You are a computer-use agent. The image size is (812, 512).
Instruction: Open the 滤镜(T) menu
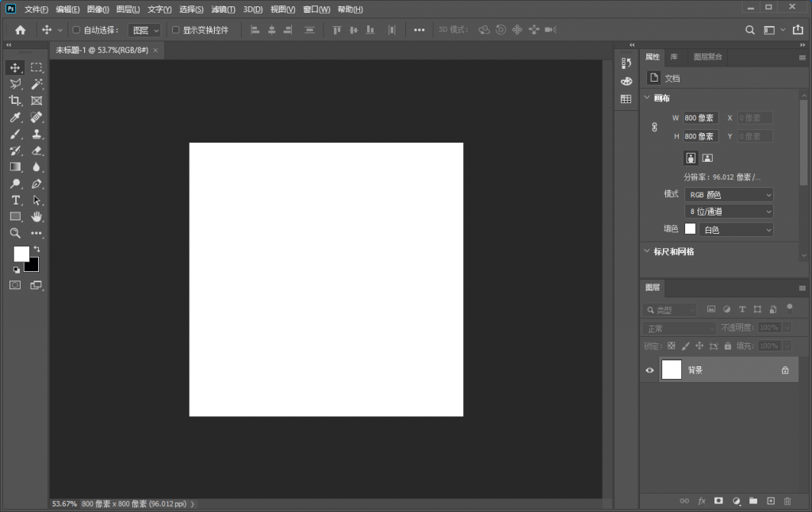223,10
